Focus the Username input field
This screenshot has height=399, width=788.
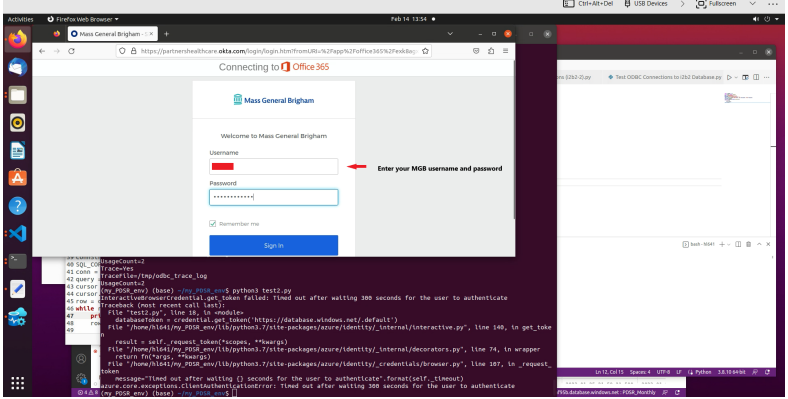click(273, 166)
